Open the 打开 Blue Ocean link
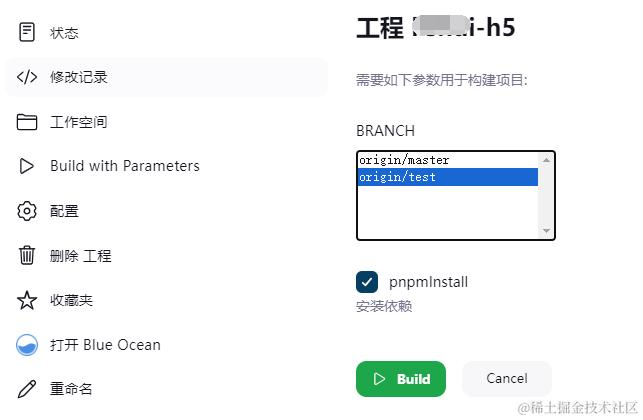 [x=105, y=345]
